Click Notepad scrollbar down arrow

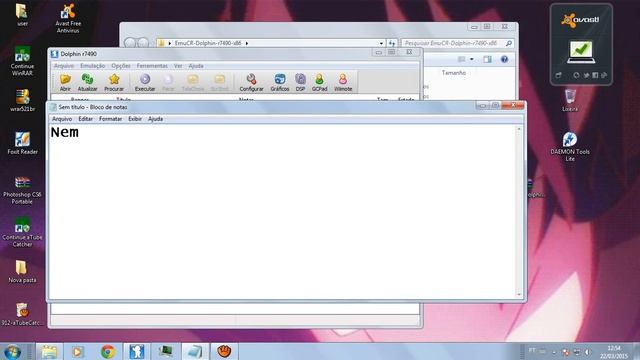point(519,294)
